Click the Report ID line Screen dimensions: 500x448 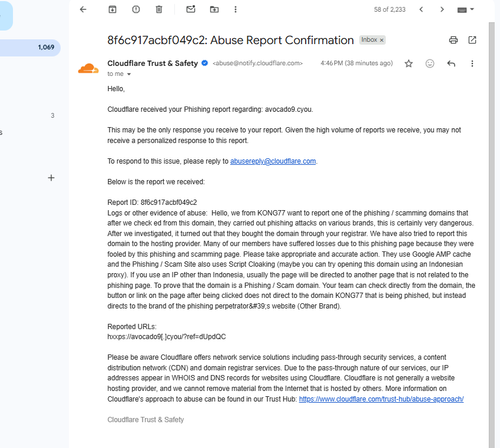click(x=152, y=202)
